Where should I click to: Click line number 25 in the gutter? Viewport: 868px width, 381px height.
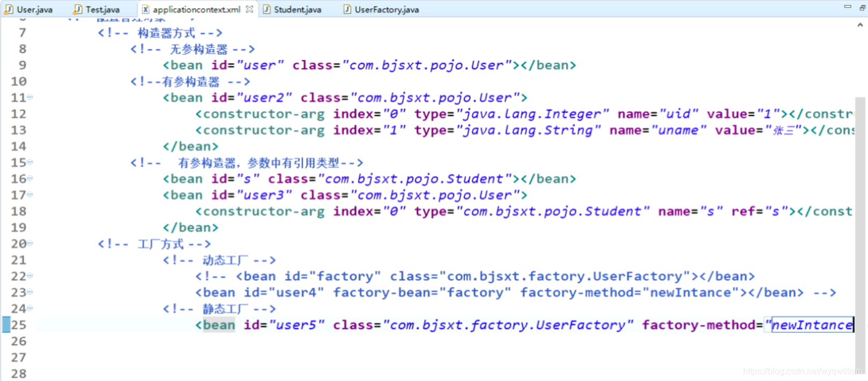click(19, 325)
